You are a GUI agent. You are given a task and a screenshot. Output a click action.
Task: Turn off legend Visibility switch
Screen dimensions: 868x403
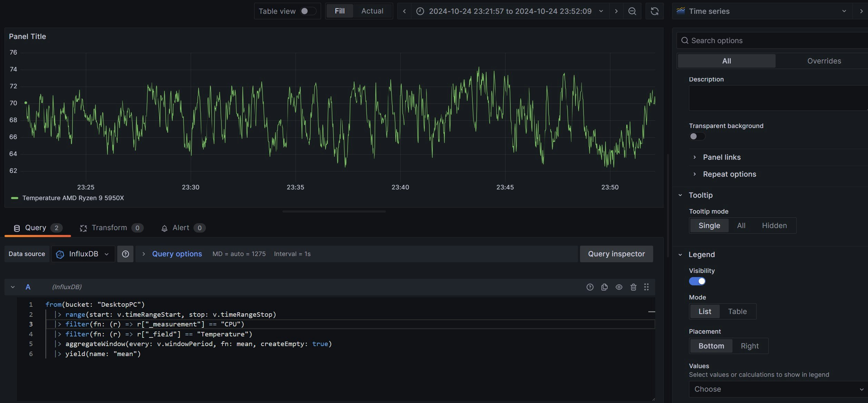[x=697, y=281]
